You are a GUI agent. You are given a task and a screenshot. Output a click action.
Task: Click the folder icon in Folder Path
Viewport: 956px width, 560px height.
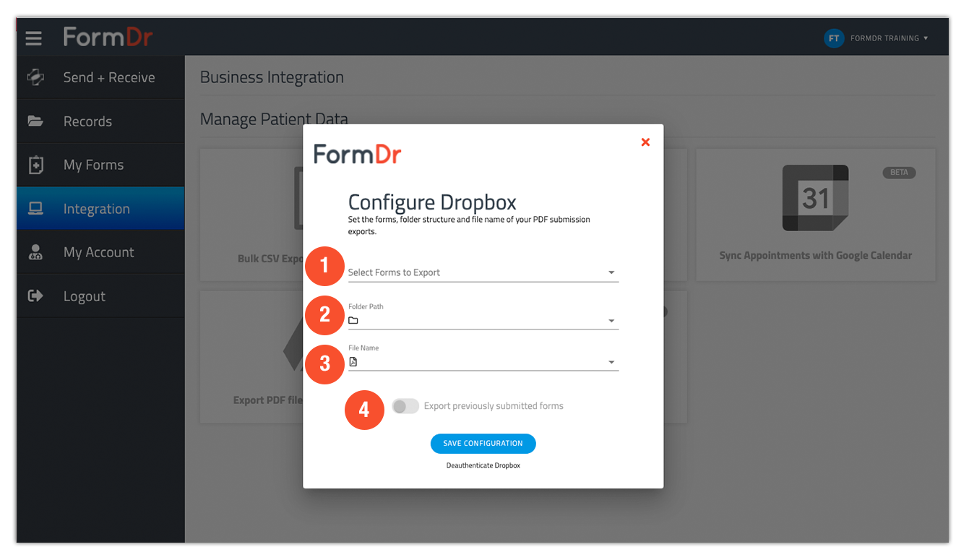353,320
